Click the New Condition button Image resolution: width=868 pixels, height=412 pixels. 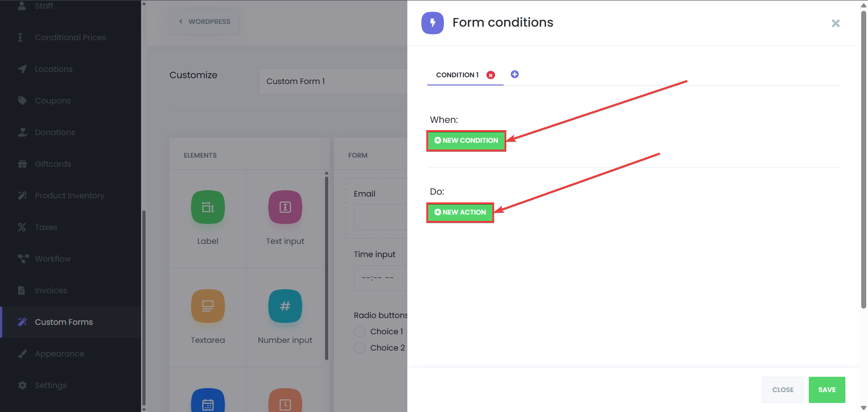pyautogui.click(x=466, y=140)
